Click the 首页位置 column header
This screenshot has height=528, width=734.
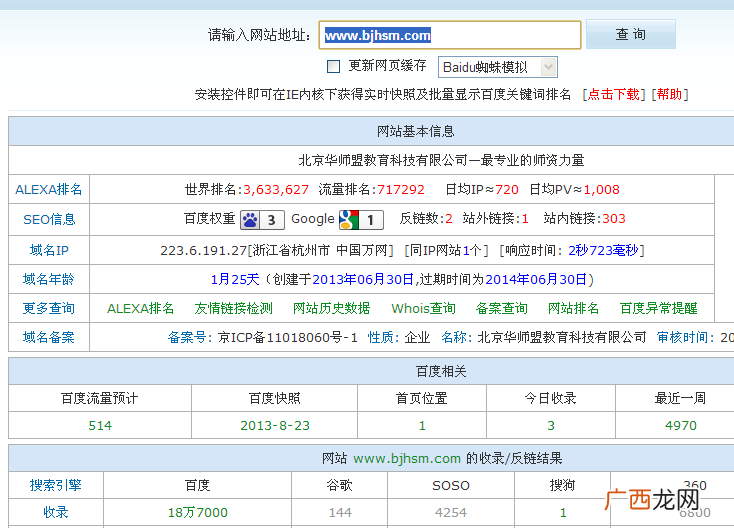(422, 398)
